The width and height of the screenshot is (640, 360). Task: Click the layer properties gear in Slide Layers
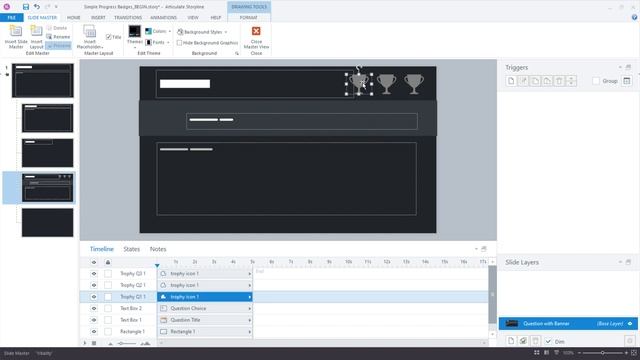630,340
